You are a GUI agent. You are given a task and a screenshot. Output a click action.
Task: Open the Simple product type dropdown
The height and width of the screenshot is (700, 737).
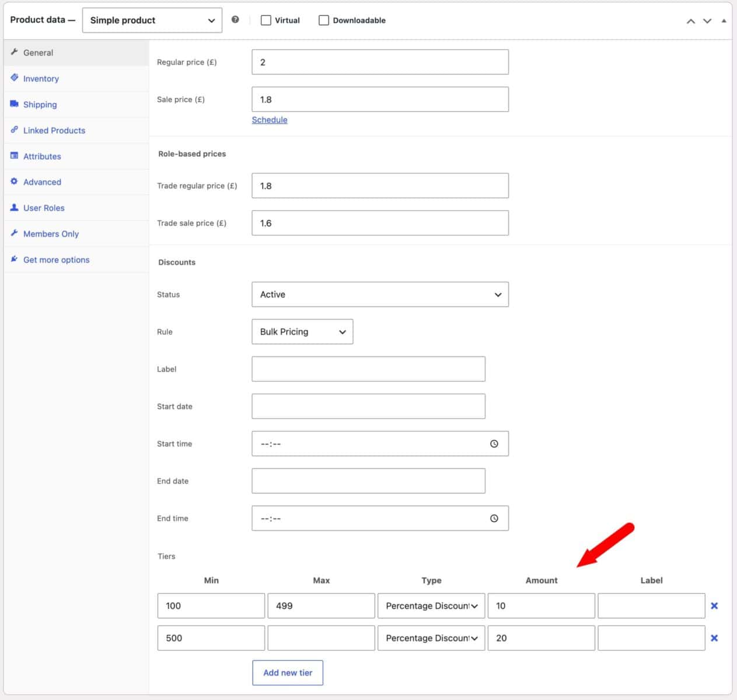point(152,20)
